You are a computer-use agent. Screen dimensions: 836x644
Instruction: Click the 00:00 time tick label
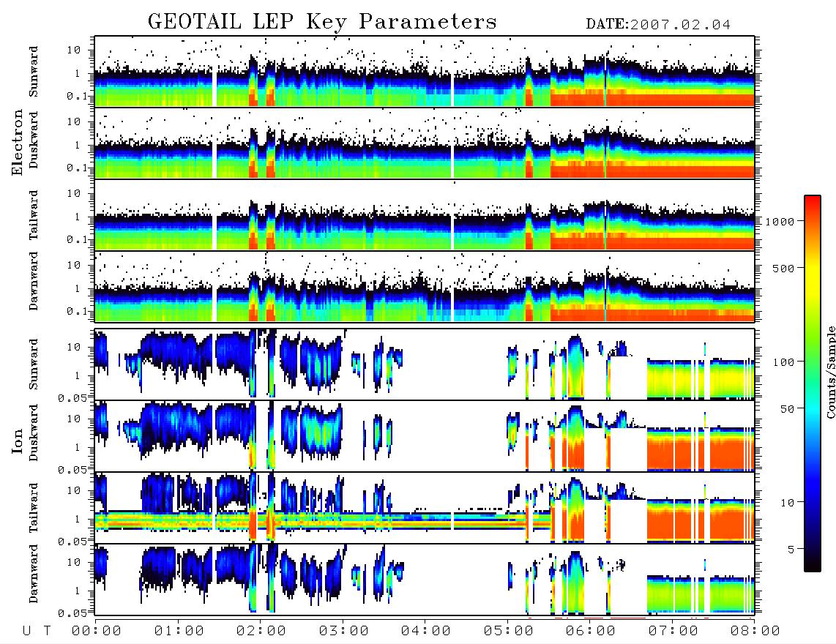click(97, 632)
